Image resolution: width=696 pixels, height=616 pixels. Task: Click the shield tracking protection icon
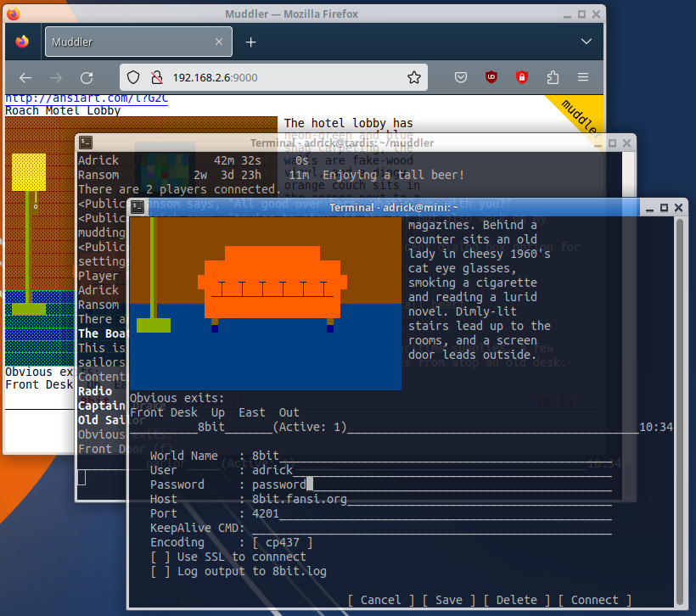pos(133,78)
